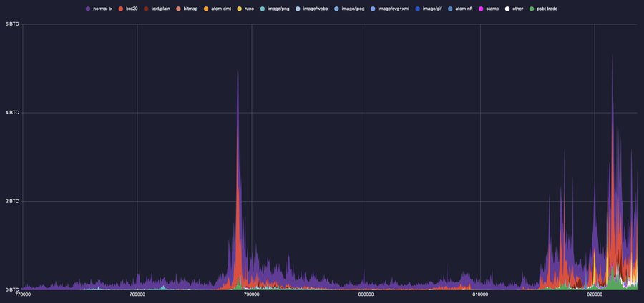Click the '790000' x-axis label
Viewport: 644px width, 303px height.
click(251, 294)
